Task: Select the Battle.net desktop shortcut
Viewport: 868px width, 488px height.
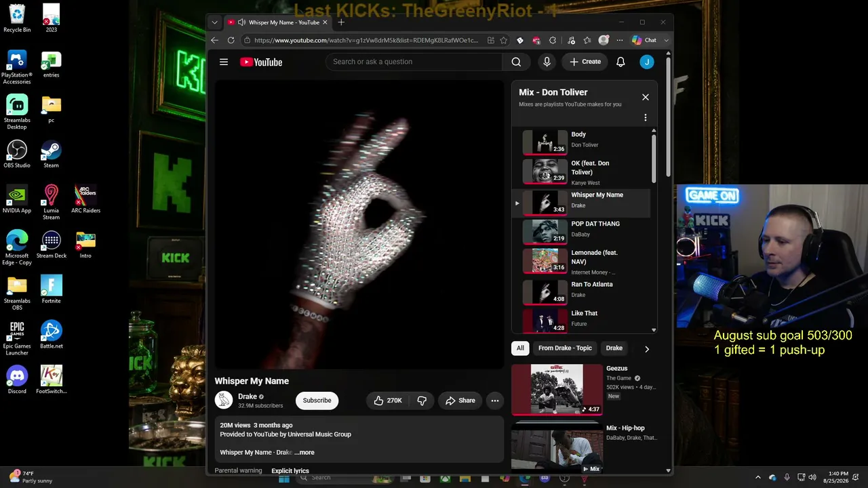Action: (x=51, y=335)
